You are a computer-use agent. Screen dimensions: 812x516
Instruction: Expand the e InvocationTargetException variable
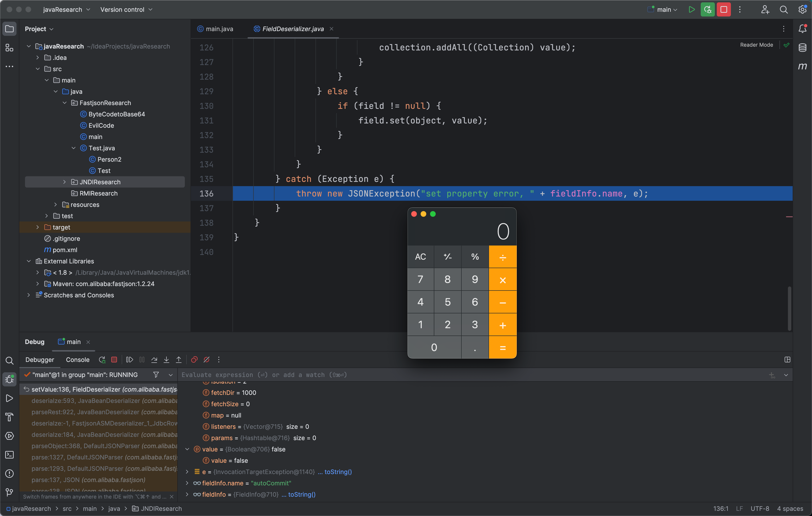187,472
